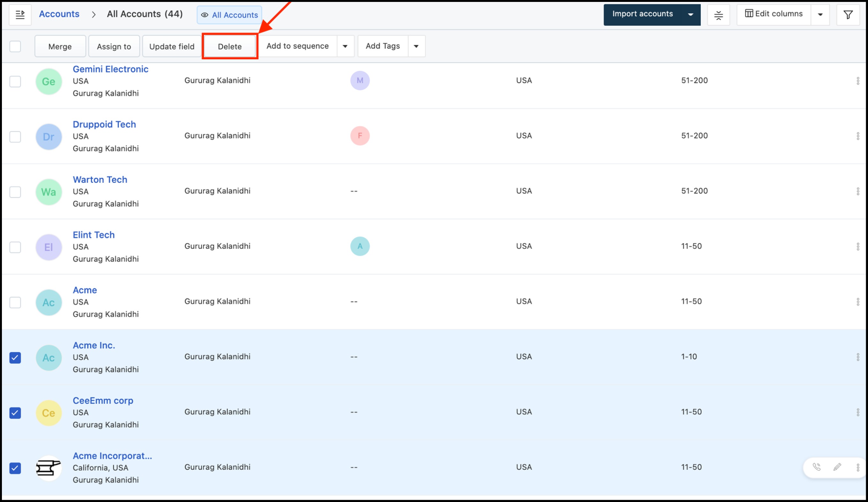
Task: Expand Add to sequence dropdown arrow
Action: [345, 46]
